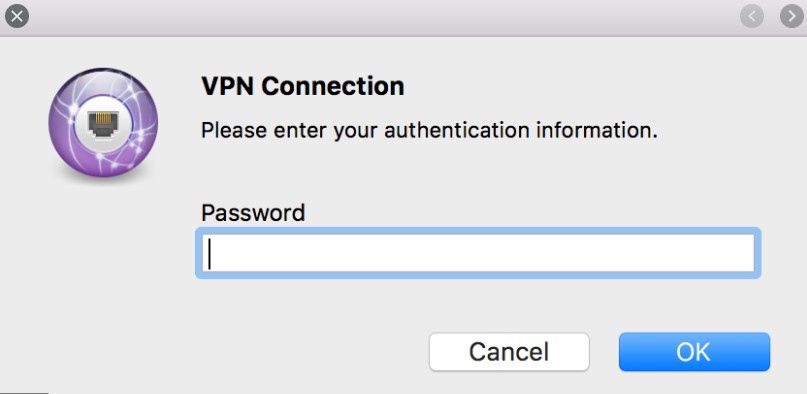This screenshot has width=807, height=394.
Task: Click the word authentication in the prompt
Action: [x=456, y=131]
